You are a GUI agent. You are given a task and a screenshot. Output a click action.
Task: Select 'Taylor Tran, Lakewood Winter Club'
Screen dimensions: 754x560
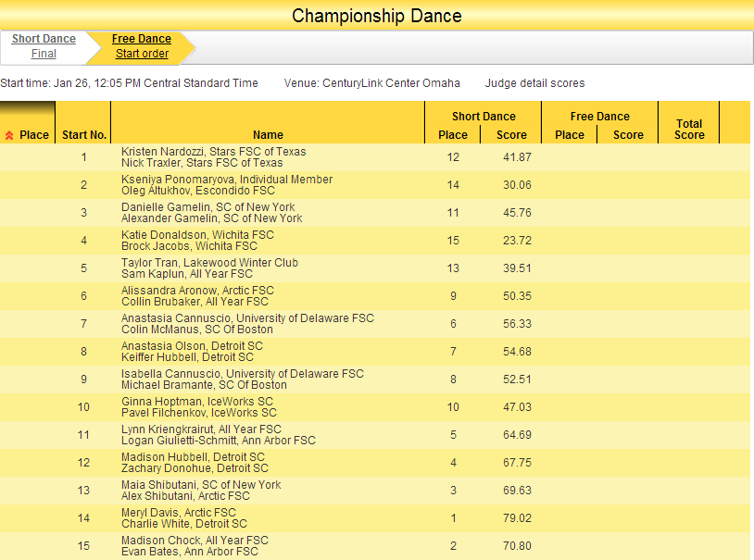[x=209, y=263]
